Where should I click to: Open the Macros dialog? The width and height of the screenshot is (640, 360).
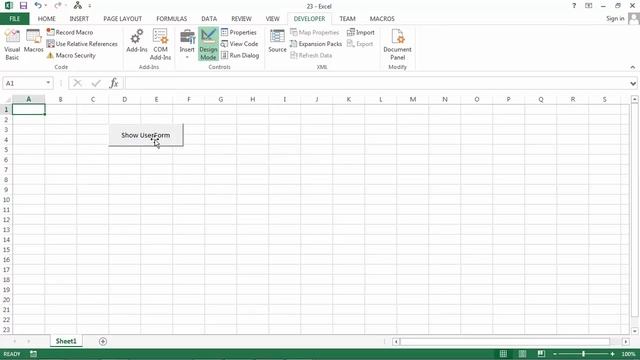point(33,41)
